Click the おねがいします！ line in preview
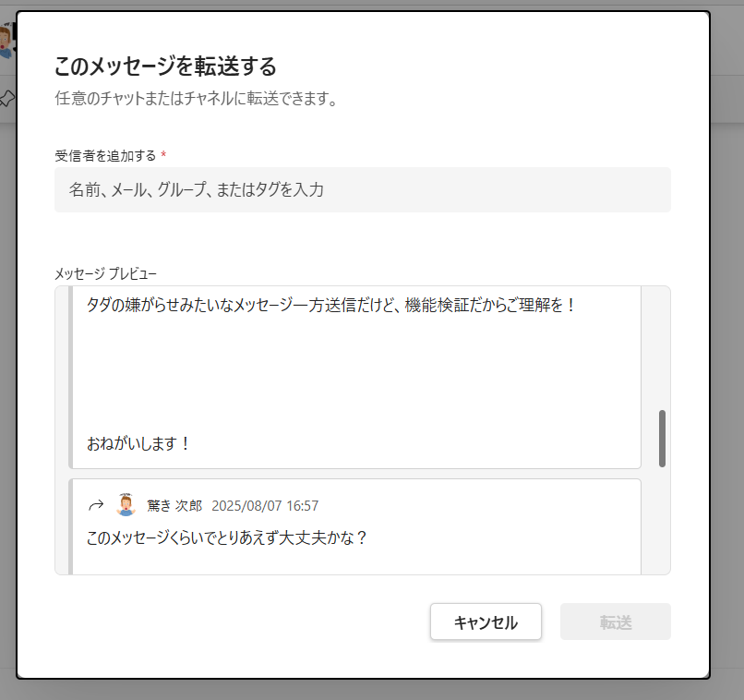744x700 pixels. (x=138, y=443)
